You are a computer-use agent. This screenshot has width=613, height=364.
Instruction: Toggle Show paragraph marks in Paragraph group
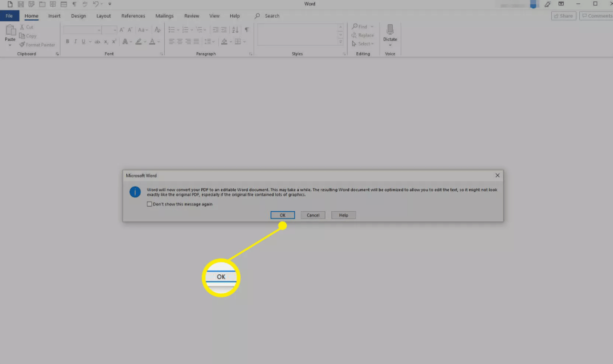coord(247,30)
